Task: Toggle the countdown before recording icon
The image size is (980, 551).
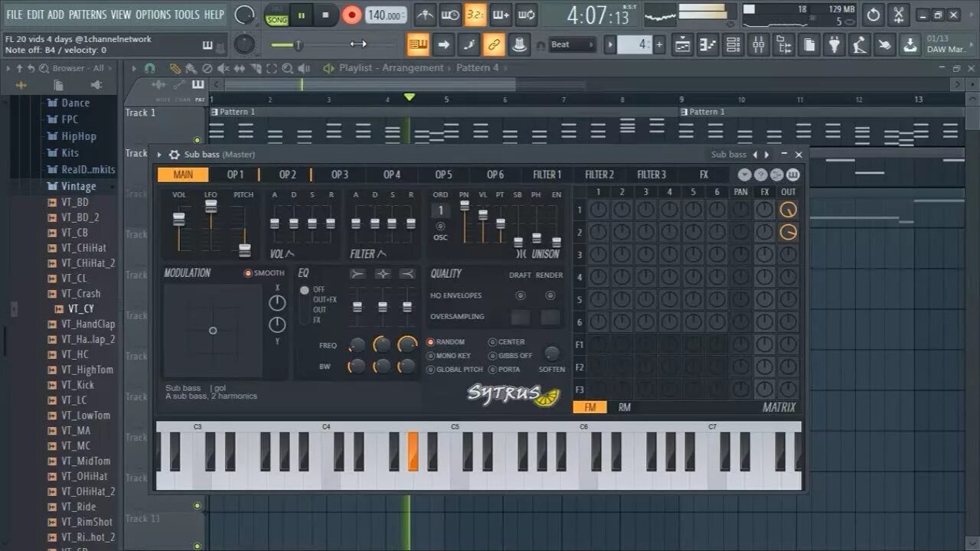Action: click(475, 15)
